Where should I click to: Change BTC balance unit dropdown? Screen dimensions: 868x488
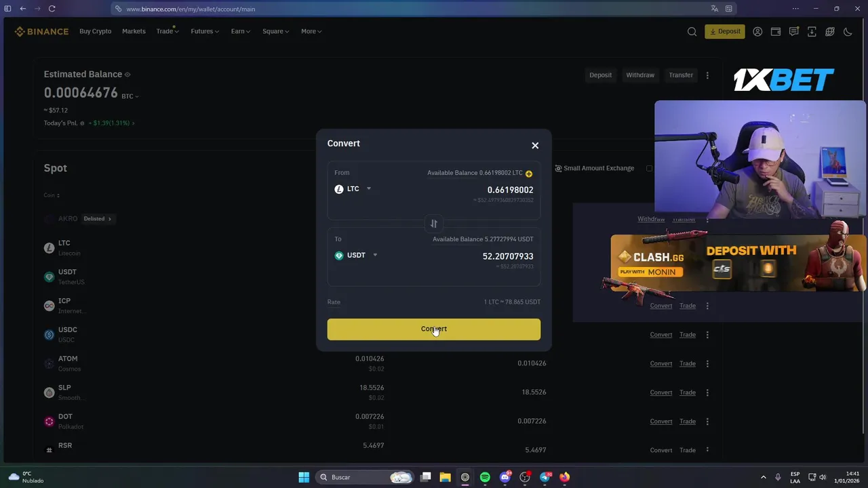click(130, 96)
